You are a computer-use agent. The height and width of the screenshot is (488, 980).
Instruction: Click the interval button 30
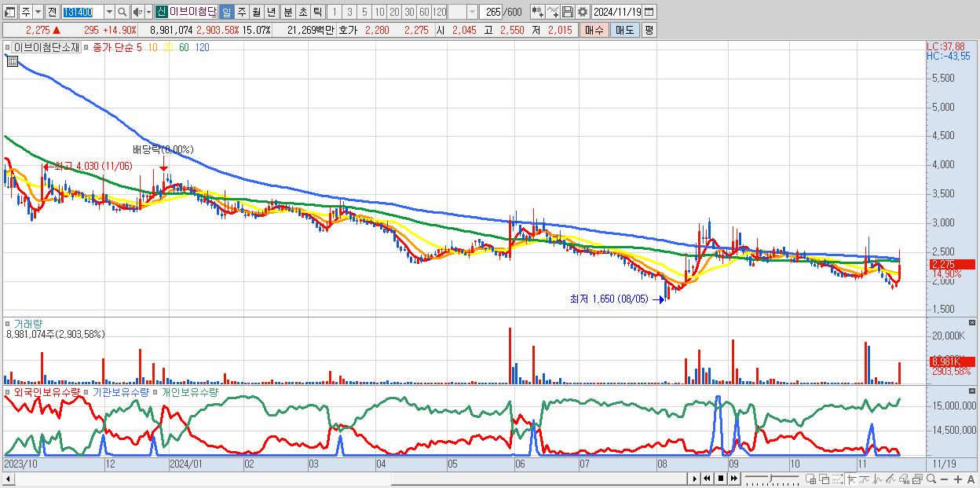pyautogui.click(x=409, y=12)
